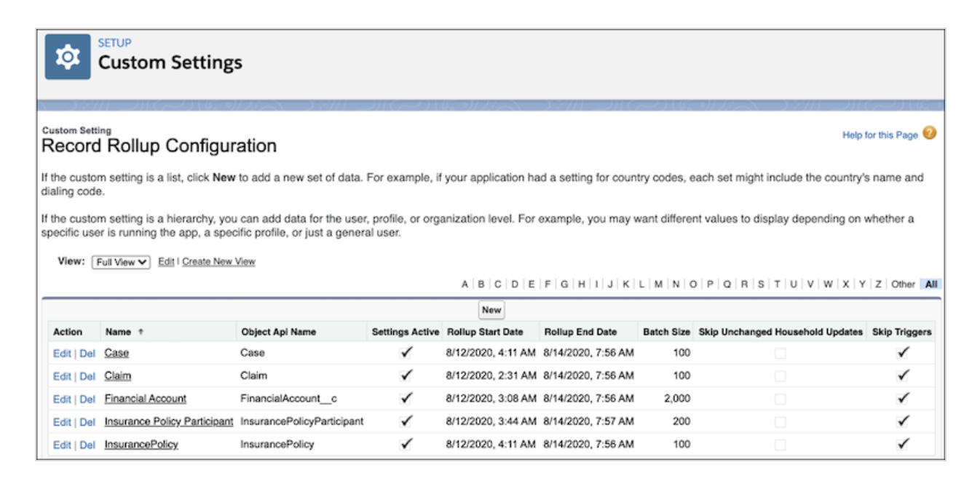This screenshot has width=980, height=489.
Task: Open the Claim name link
Action: (118, 375)
